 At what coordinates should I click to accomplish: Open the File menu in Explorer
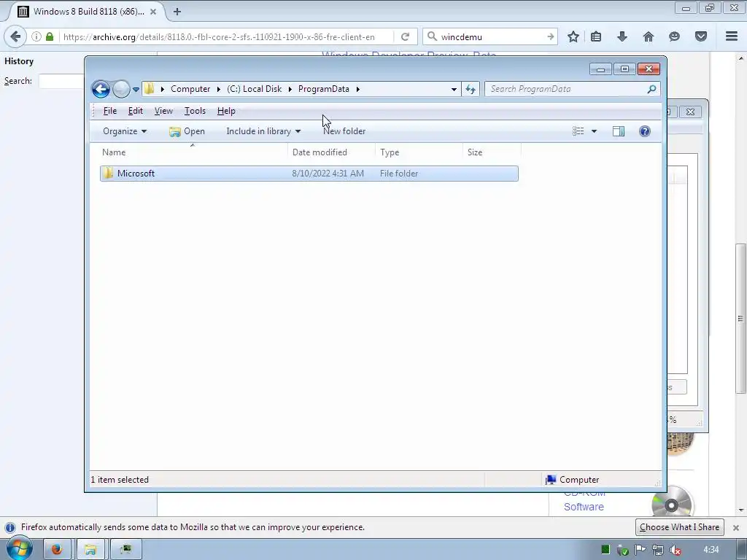point(109,111)
